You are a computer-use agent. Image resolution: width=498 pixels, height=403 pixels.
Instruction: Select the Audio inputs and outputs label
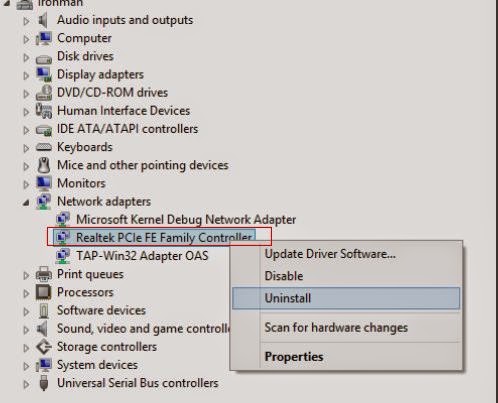pos(125,20)
